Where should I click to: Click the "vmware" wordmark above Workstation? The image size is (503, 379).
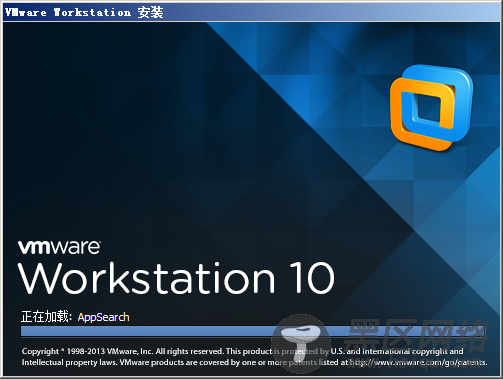point(59,247)
